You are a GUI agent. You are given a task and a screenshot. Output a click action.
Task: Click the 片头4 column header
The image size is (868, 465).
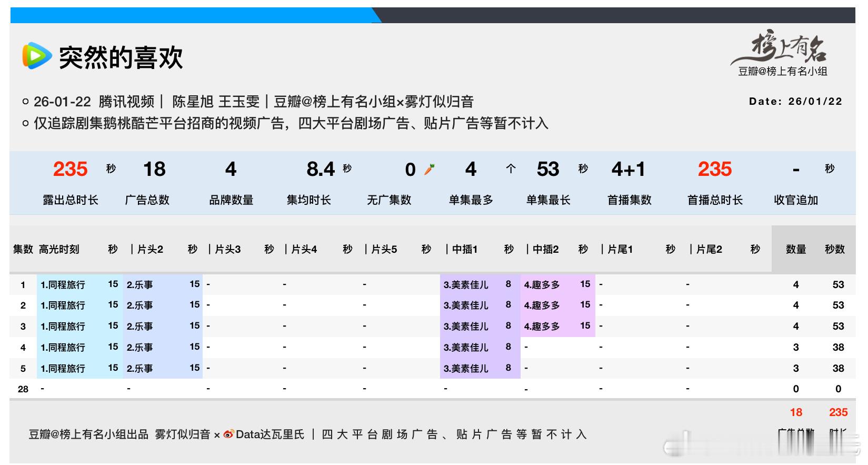pos(304,249)
